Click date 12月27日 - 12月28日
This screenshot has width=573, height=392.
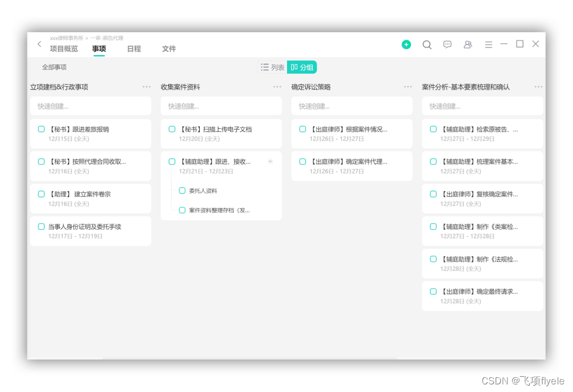point(467,236)
